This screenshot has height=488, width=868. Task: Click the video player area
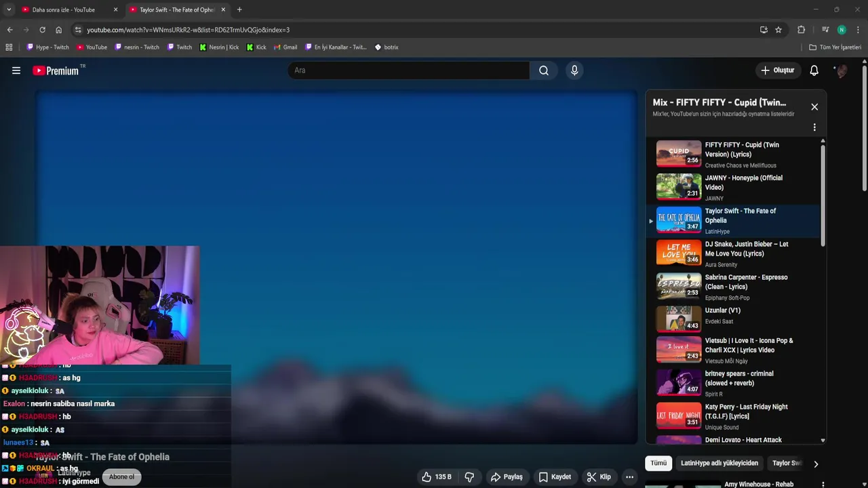coord(337,267)
